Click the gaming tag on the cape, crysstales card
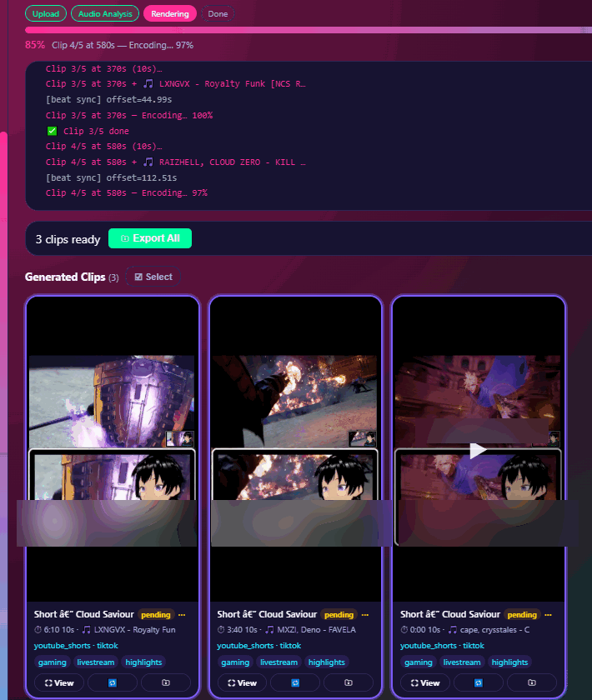Viewport: 592px width, 700px height. point(419,662)
